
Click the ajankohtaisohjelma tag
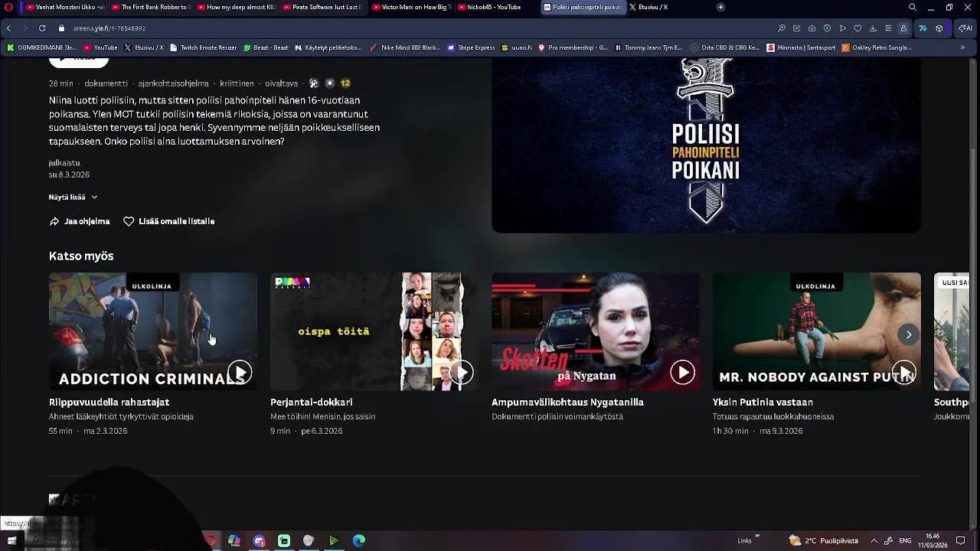[174, 83]
